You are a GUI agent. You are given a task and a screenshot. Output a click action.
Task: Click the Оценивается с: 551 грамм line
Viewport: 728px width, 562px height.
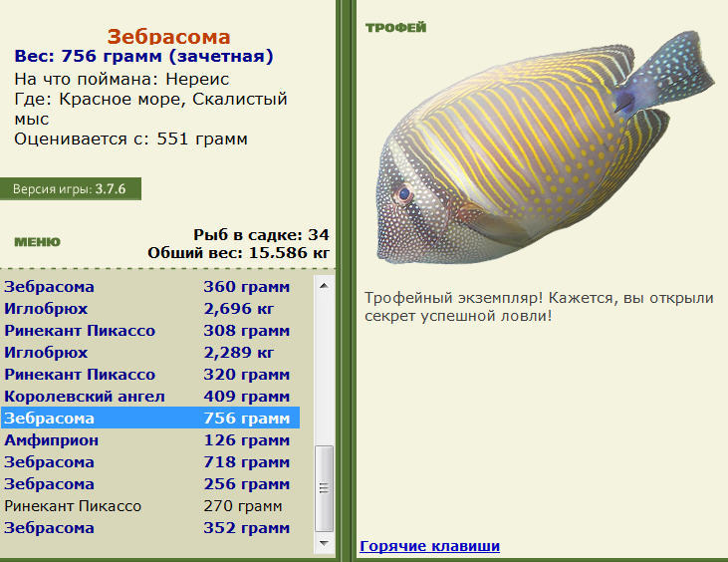[x=130, y=139]
